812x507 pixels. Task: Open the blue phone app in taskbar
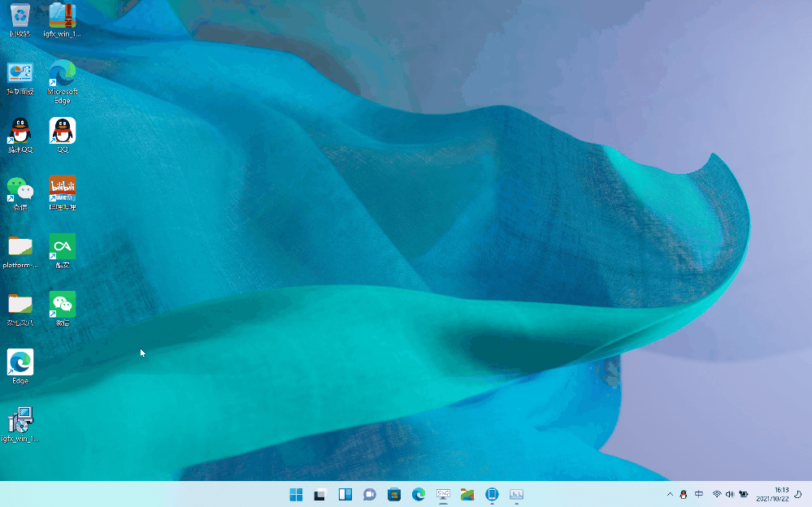pyautogui.click(x=492, y=495)
